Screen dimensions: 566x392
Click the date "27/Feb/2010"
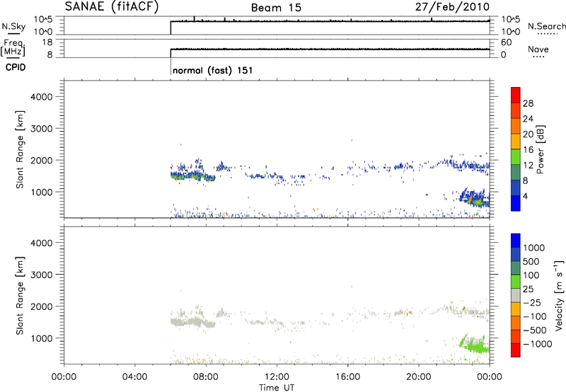coord(452,6)
